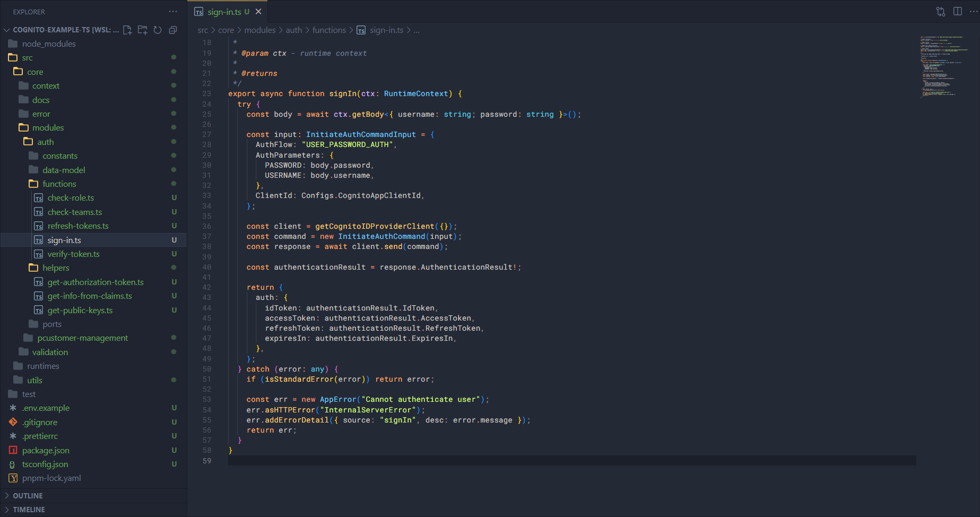The height and width of the screenshot is (517, 980).
Task: Collapse all folders in Explorer
Action: pyautogui.click(x=172, y=30)
